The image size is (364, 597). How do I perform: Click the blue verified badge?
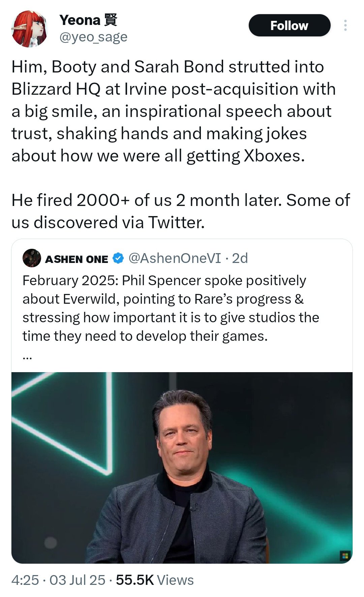click(x=118, y=259)
